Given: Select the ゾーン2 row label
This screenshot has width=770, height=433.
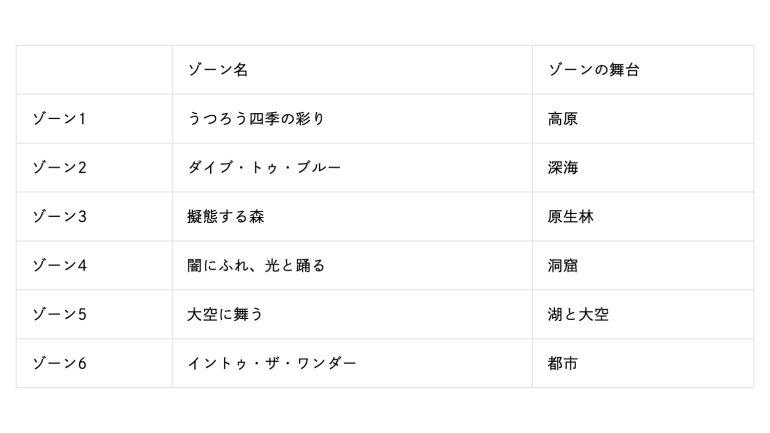Looking at the screenshot, I should tap(60, 168).
